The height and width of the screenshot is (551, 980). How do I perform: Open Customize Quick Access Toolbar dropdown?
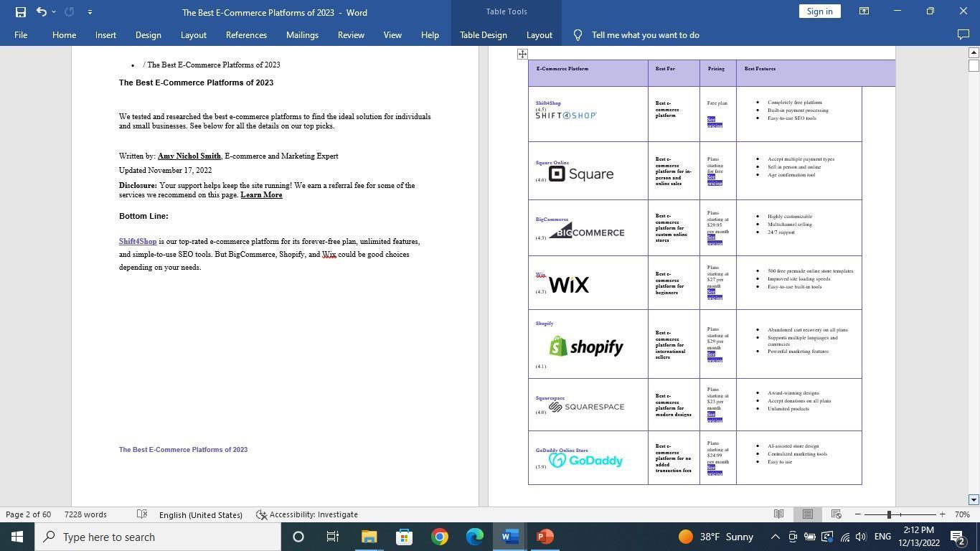[x=90, y=11]
